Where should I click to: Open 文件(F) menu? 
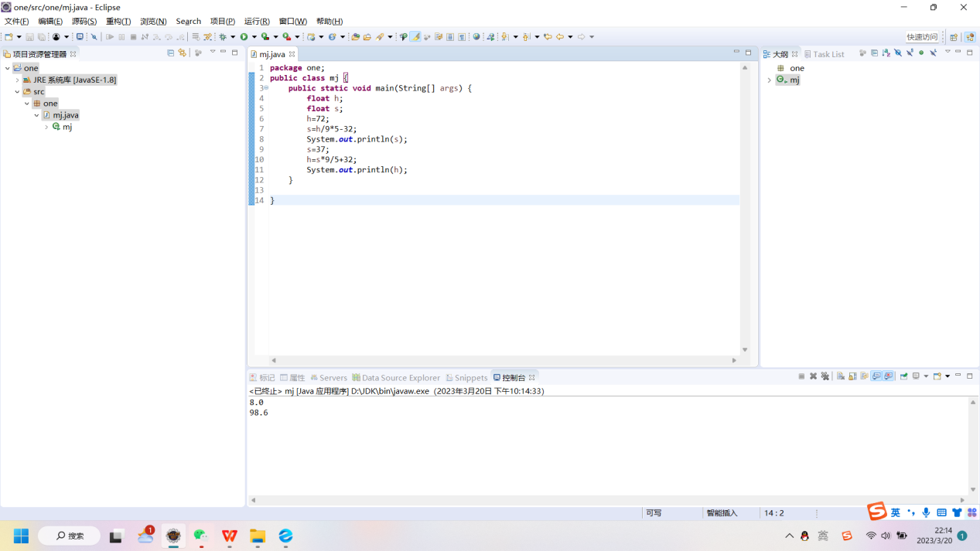click(x=16, y=21)
